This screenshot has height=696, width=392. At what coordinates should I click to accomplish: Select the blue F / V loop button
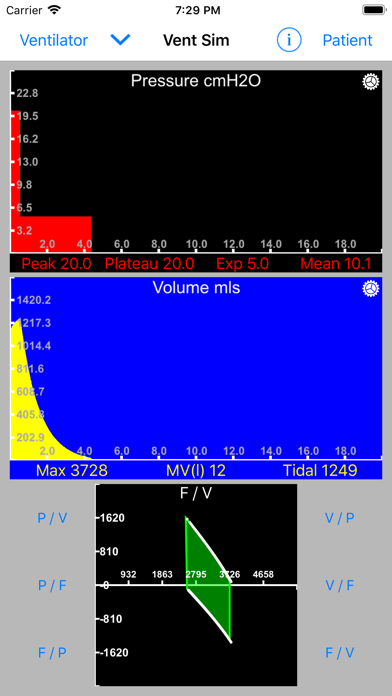340,652
